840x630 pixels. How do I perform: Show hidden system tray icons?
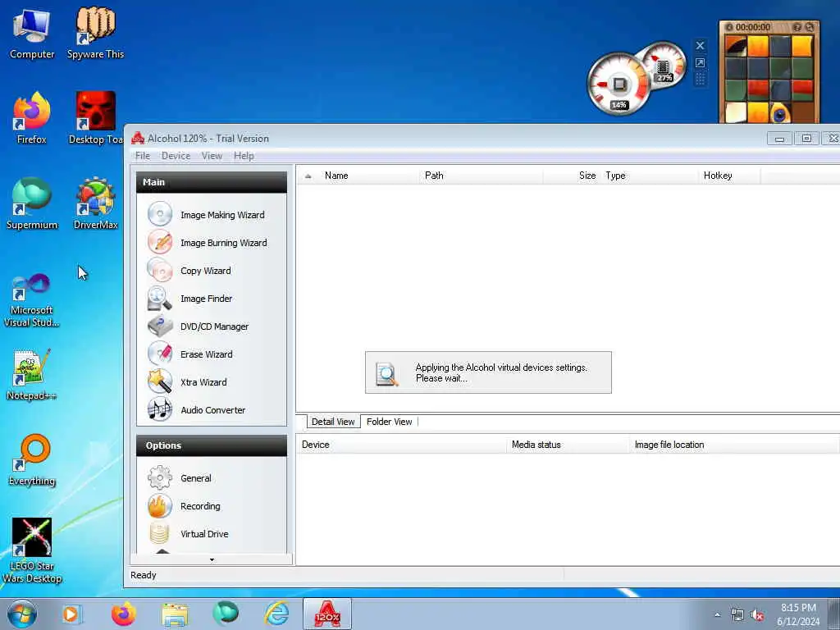717,614
